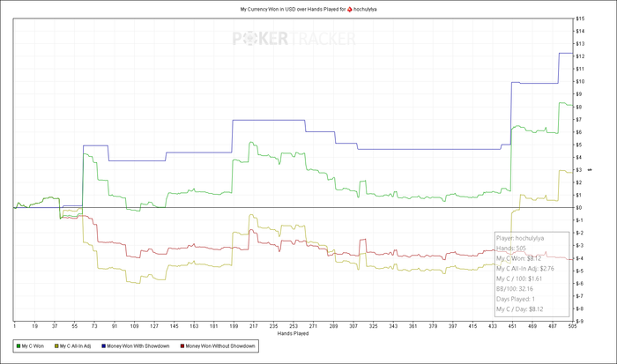
Task: Click the '$10' y-axis tick label
Action: click(580, 81)
